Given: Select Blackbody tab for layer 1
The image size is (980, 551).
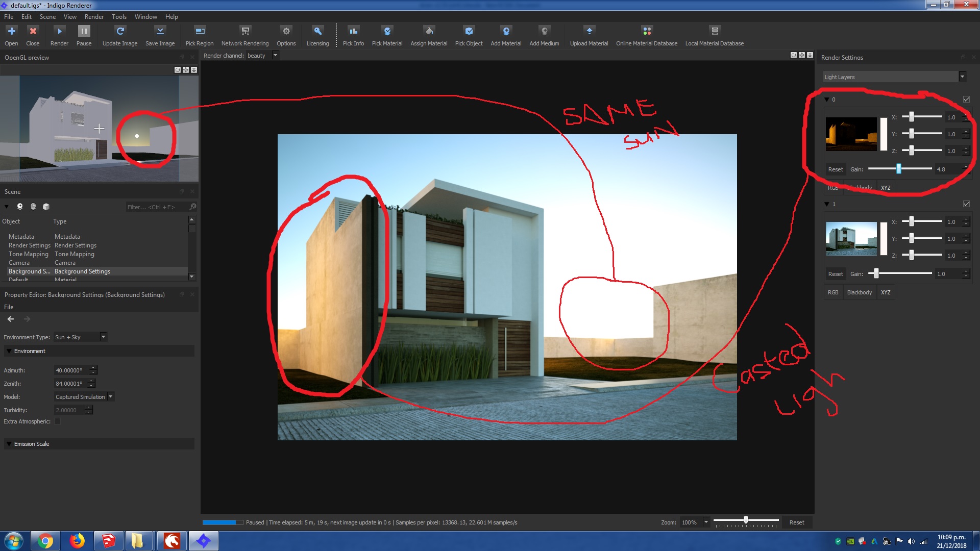Looking at the screenshot, I should (859, 292).
